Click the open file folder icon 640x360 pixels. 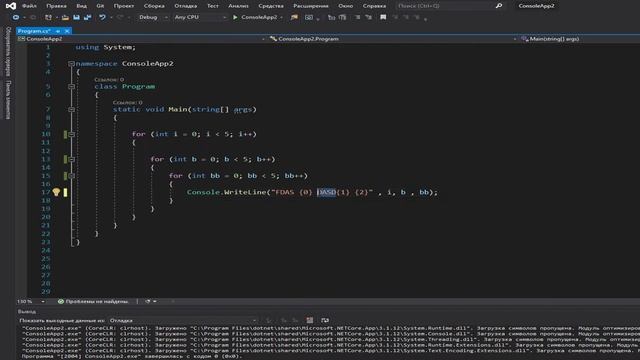pos(65,17)
